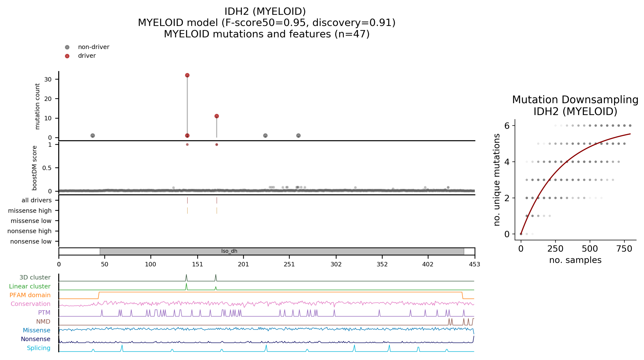Click the 'boostDM score' y-axis label
This screenshot has height=360, width=644.
tap(35, 168)
